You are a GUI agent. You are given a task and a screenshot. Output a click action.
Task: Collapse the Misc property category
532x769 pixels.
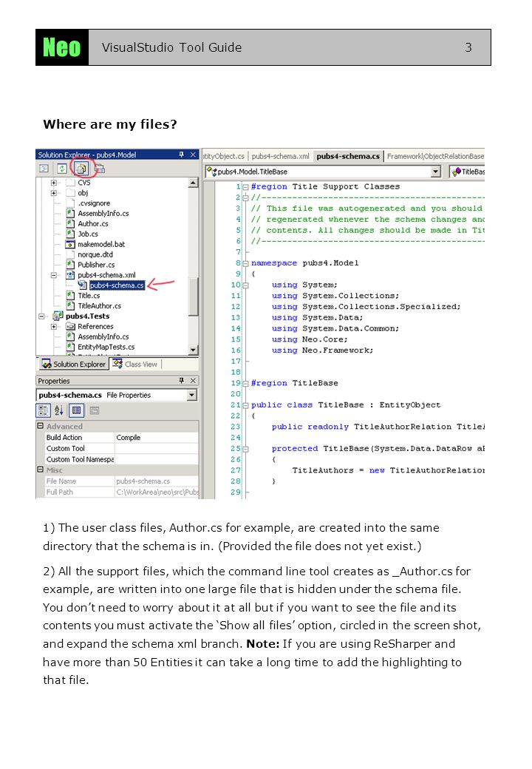41,470
